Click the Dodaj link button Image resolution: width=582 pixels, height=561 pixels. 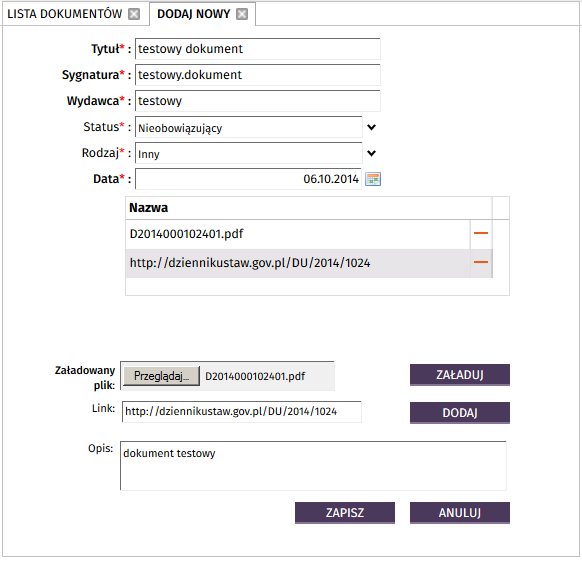[x=460, y=413]
